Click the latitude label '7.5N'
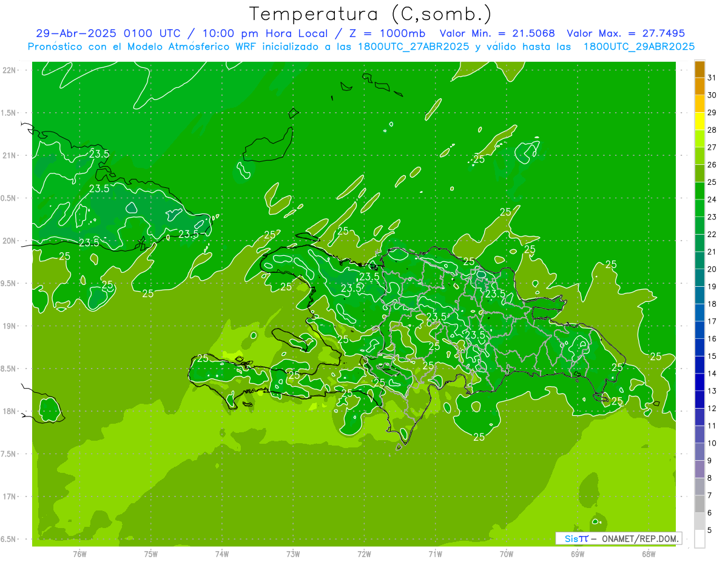Viewport: 728px width, 562px height. [x=8, y=454]
